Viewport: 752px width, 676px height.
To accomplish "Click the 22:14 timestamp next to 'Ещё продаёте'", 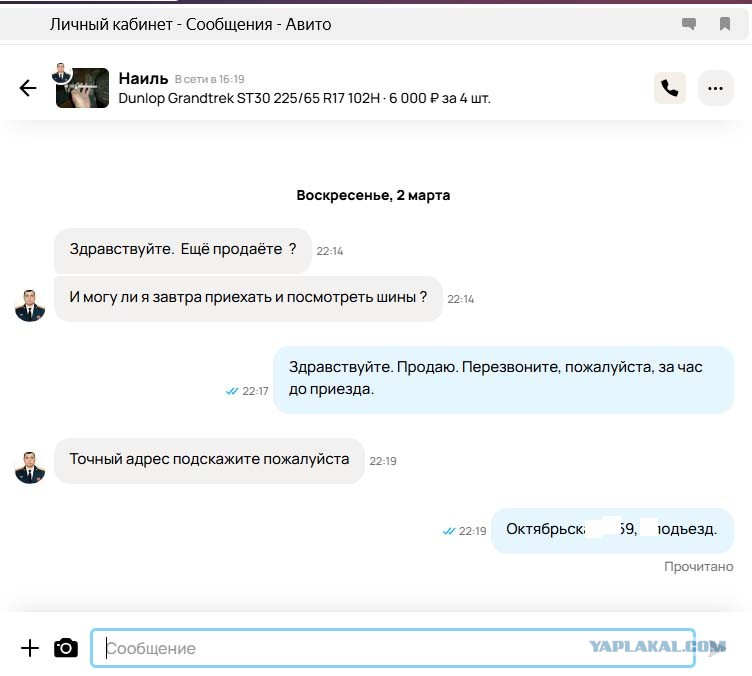I will [x=329, y=251].
